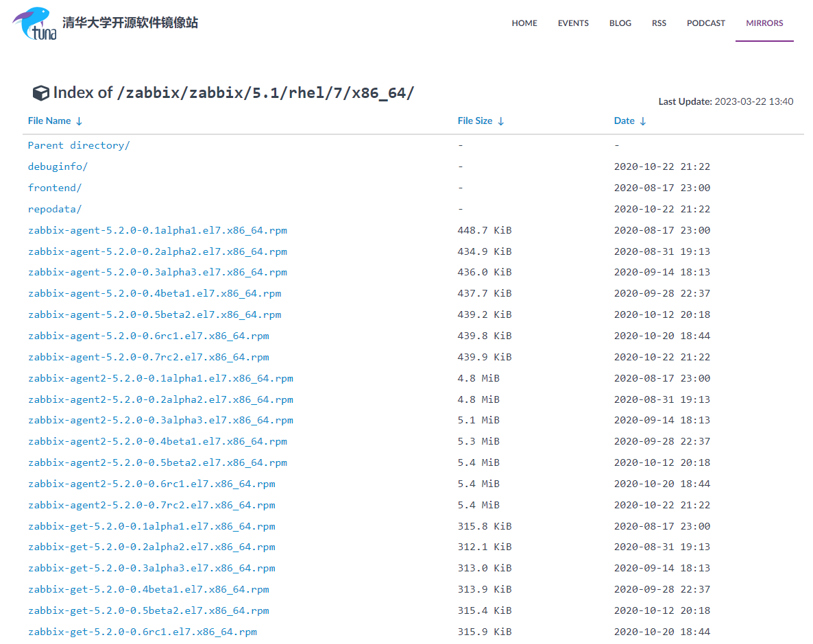Select the 5.1 MiB file size cell
This screenshot has width=813, height=644.
478,421
